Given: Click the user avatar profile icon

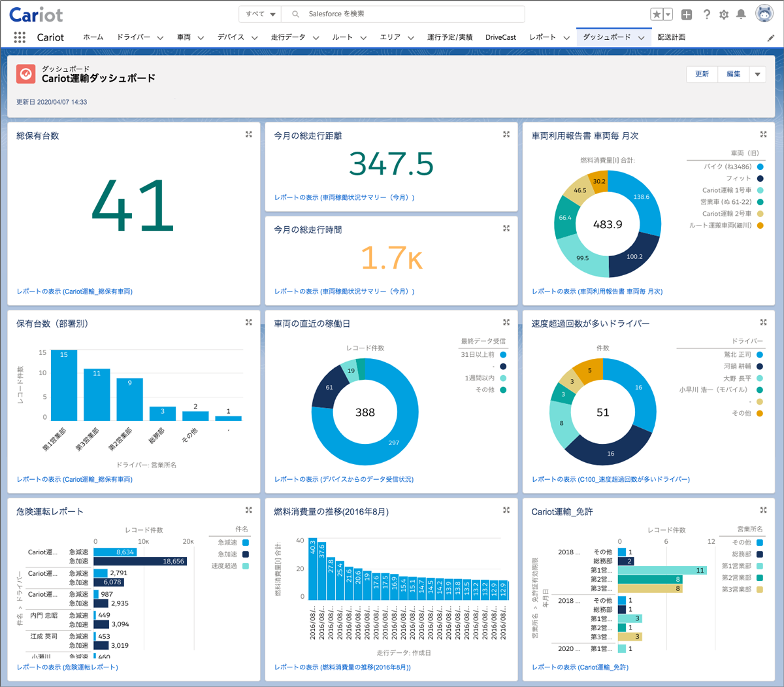Looking at the screenshot, I should (x=764, y=14).
